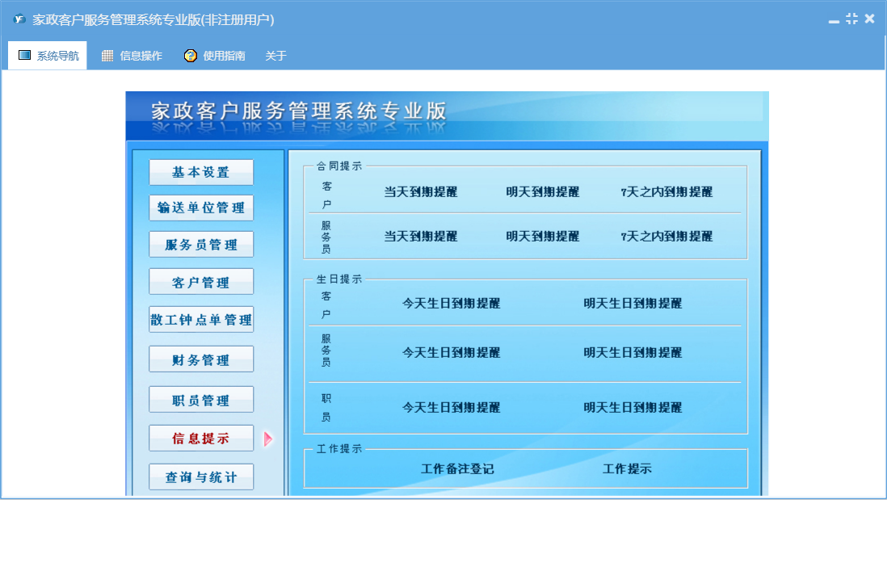
Task: Click the 系统导航 monitor icon
Action: point(25,56)
